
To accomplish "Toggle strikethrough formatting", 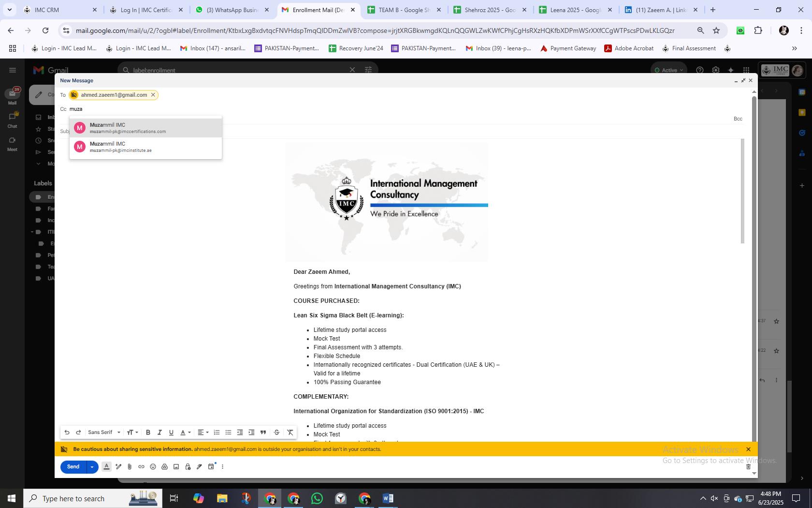I will [276, 433].
